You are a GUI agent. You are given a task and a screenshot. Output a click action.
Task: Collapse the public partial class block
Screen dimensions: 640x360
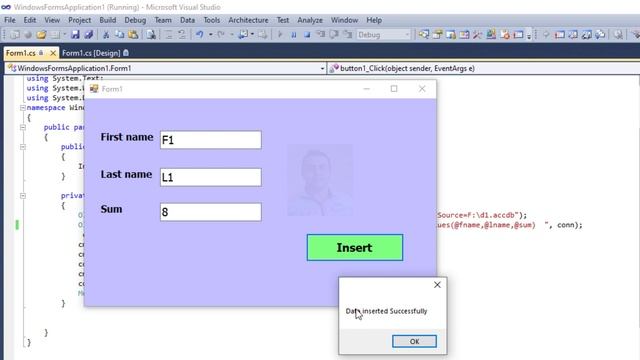(23, 127)
